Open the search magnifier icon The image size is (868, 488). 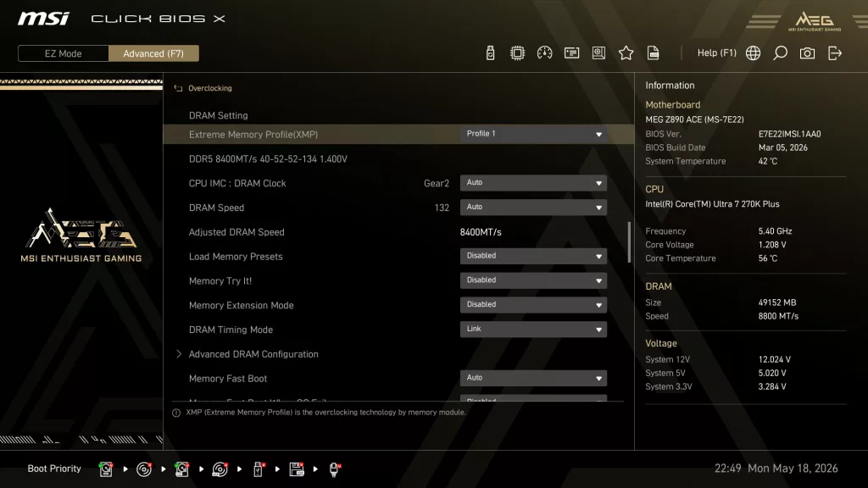pyautogui.click(x=780, y=53)
